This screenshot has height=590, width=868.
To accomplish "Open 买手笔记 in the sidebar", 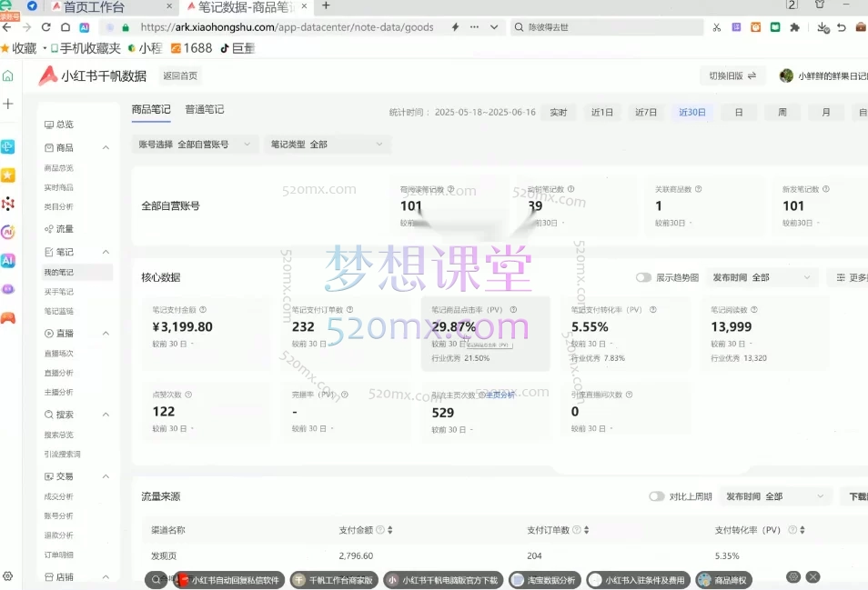I will [58, 292].
